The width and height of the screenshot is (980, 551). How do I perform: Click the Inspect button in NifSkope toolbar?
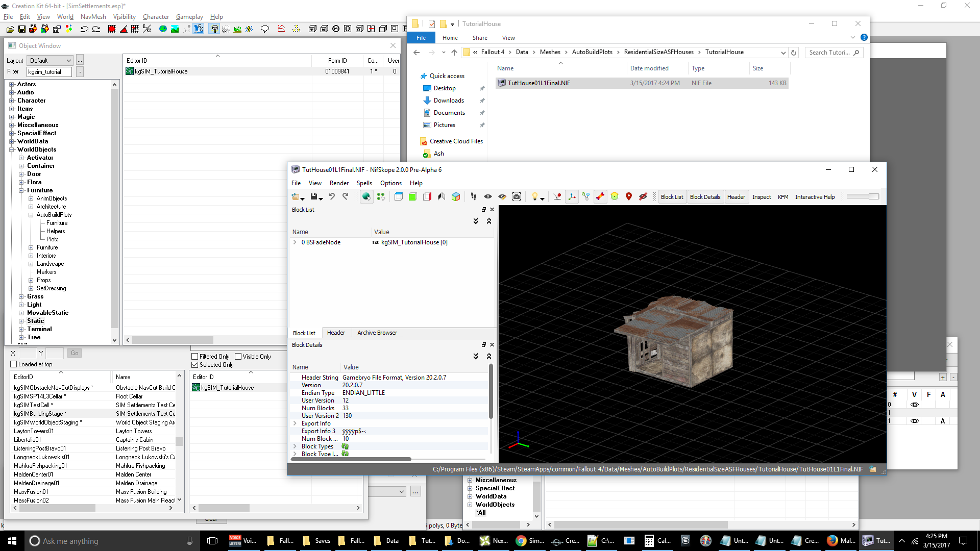pos(762,197)
